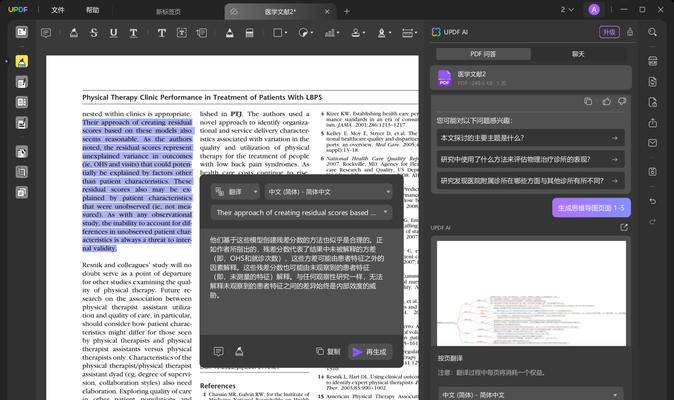Switch to the 新标签页 tab
The width and height of the screenshot is (674, 400).
pyautogui.click(x=168, y=12)
